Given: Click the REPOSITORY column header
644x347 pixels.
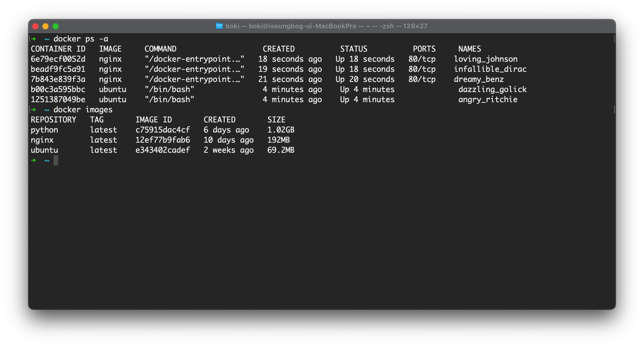Looking at the screenshot, I should 53,120.
